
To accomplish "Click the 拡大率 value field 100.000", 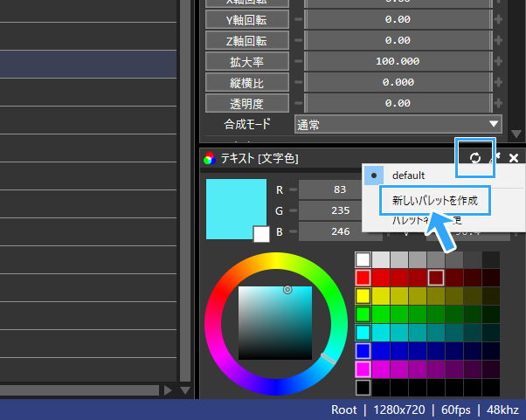I will [398, 61].
